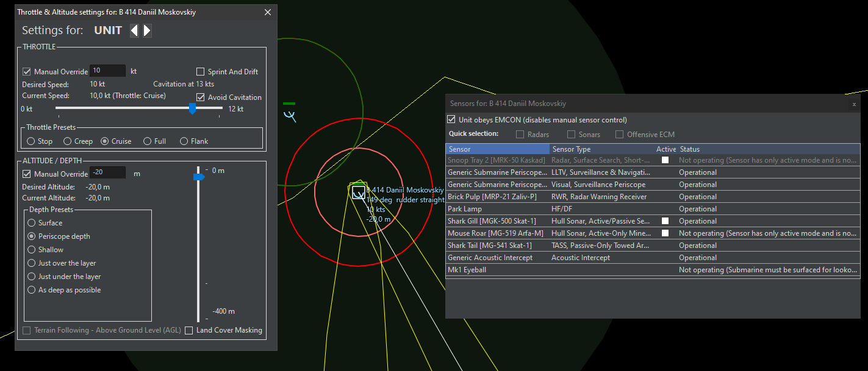
Task: Select the Daniil Moskovskiy submarine map icon
Action: [x=359, y=193]
